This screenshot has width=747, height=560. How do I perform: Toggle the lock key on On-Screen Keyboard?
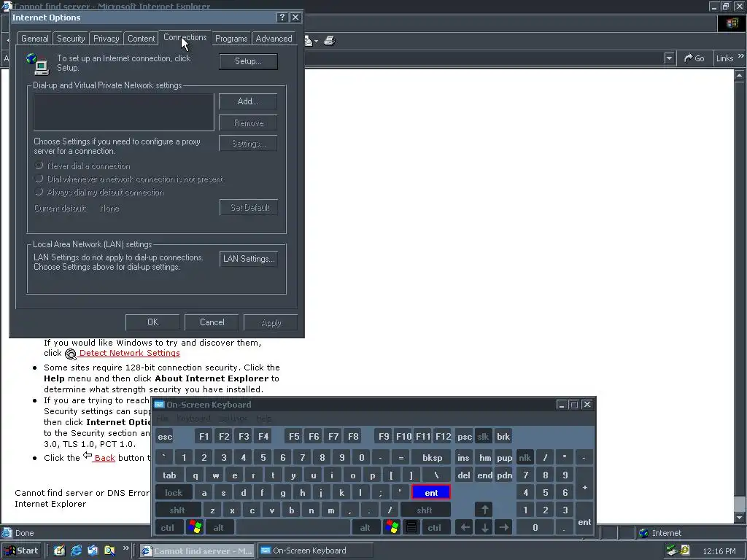[x=174, y=492]
